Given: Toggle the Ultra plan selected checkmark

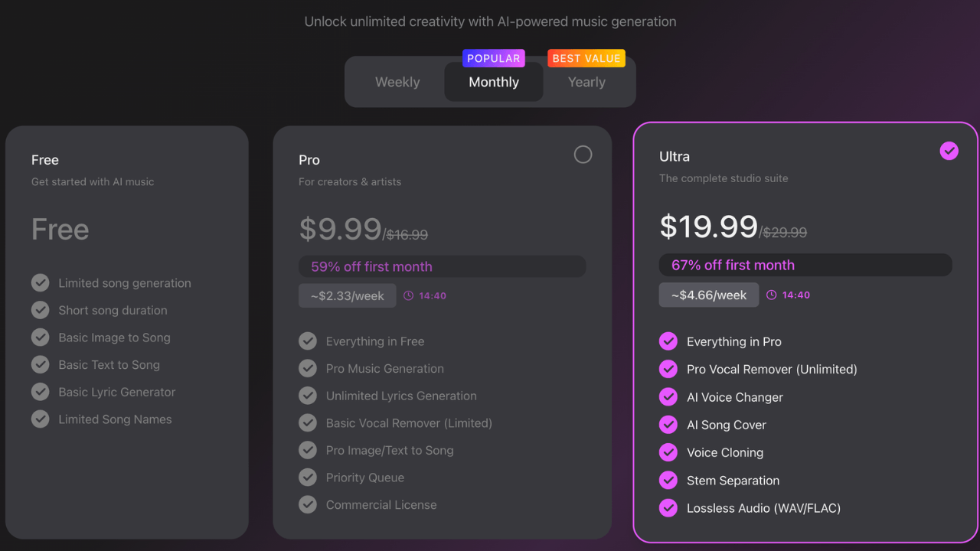Looking at the screenshot, I should (x=949, y=151).
